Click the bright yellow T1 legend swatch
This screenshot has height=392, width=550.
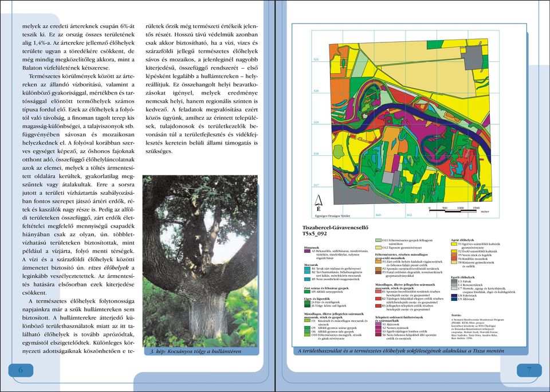454,244
